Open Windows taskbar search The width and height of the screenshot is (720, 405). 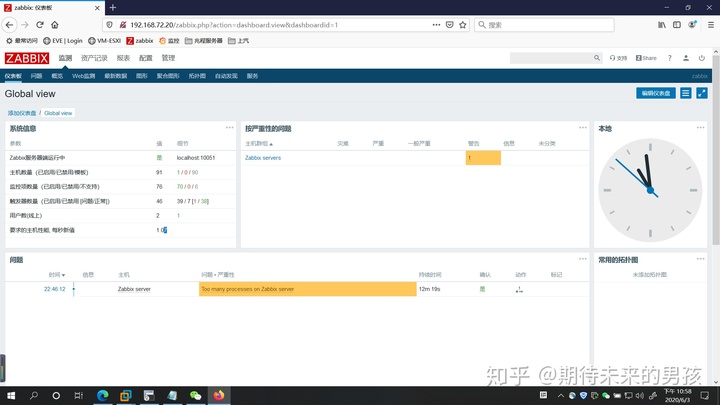tap(34, 395)
